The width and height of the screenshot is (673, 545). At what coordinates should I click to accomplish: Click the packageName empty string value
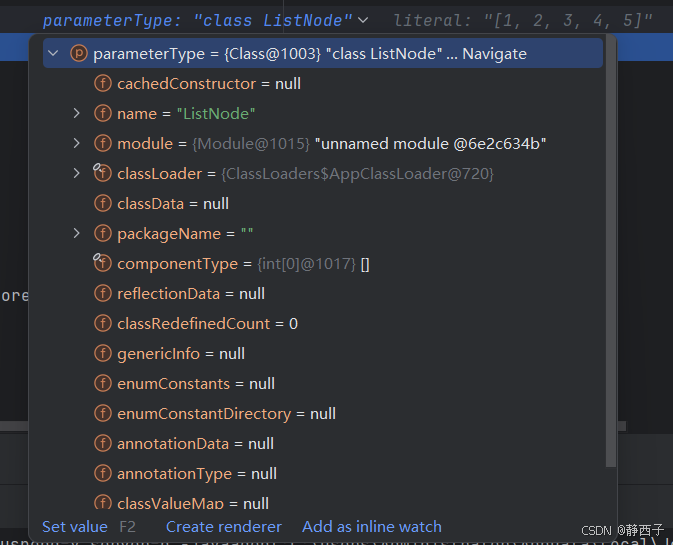[247, 233]
